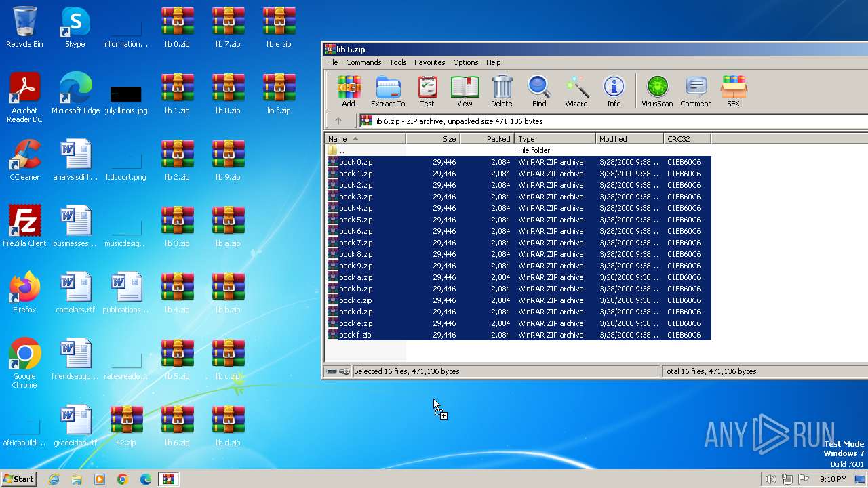Sort by Packed column header
Screen dimensions: 868x488
[487, 139]
